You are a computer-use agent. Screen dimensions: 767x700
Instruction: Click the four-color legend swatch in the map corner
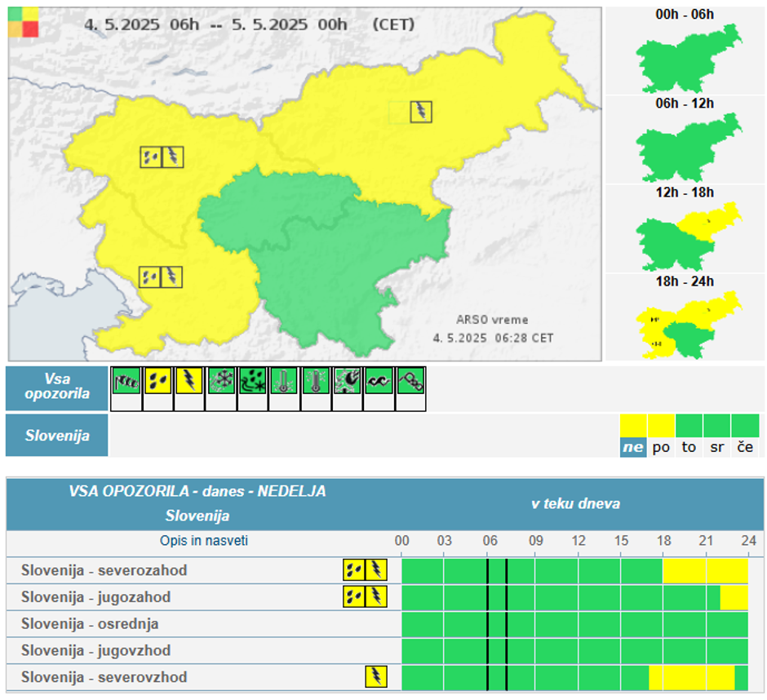24,22
